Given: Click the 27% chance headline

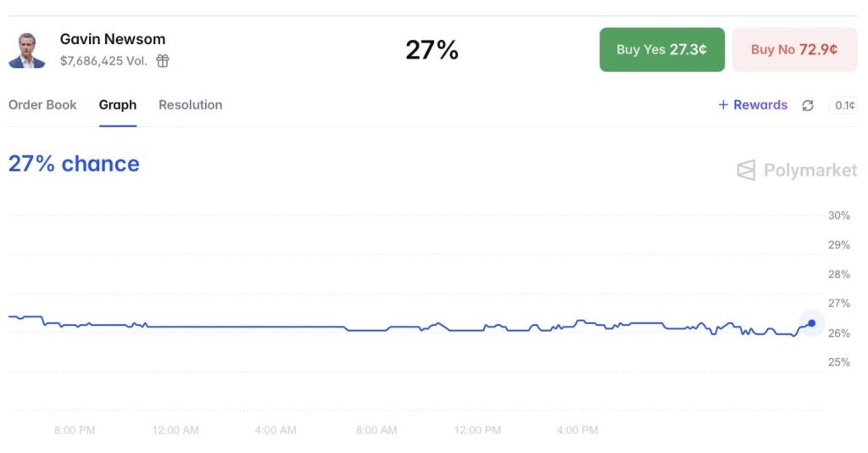Looking at the screenshot, I should 74,164.
